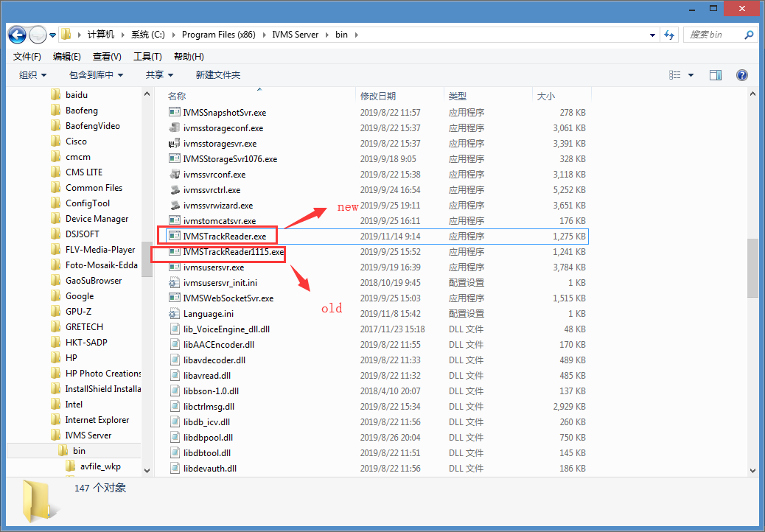Select the ivmsstorageconf.exe file icon

point(174,127)
